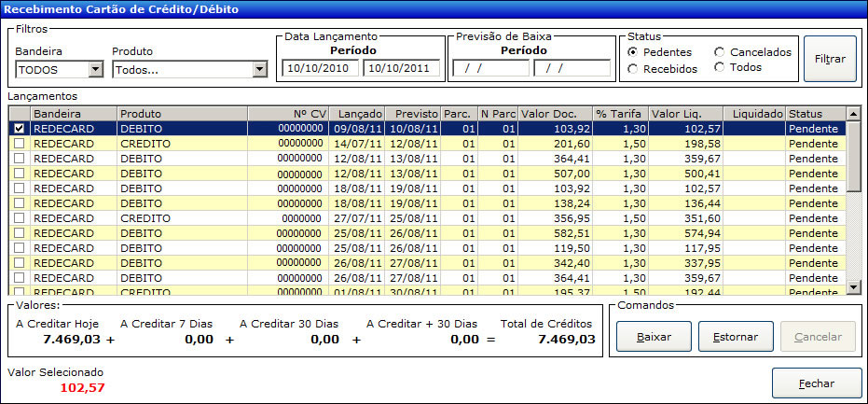Screen dimensions: 868x404
Task: Click the red Valor Selecionado amount 102,57
Action: (82, 388)
